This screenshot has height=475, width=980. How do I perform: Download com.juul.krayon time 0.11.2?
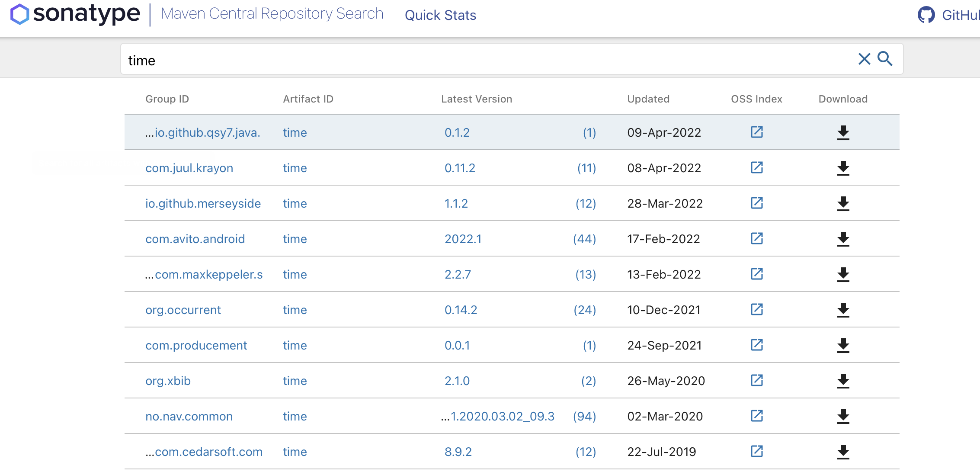click(x=843, y=168)
